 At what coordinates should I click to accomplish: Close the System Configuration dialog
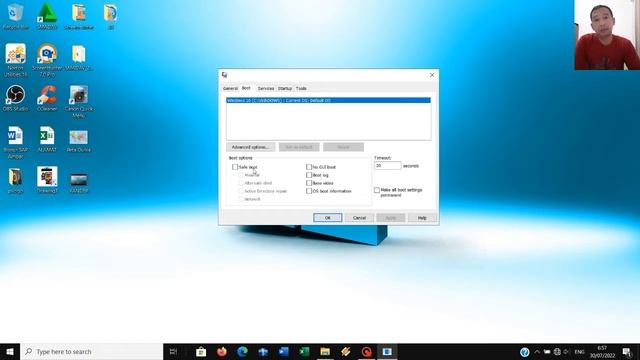point(432,75)
